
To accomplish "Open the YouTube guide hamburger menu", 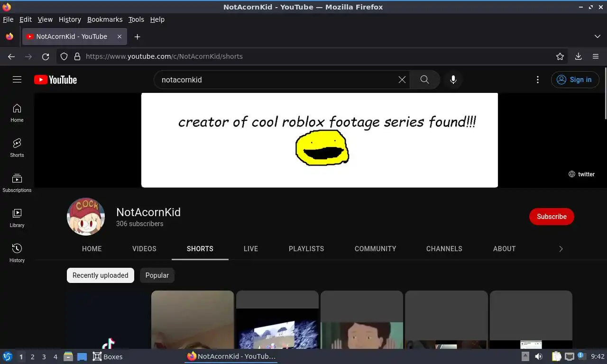I will (17, 80).
